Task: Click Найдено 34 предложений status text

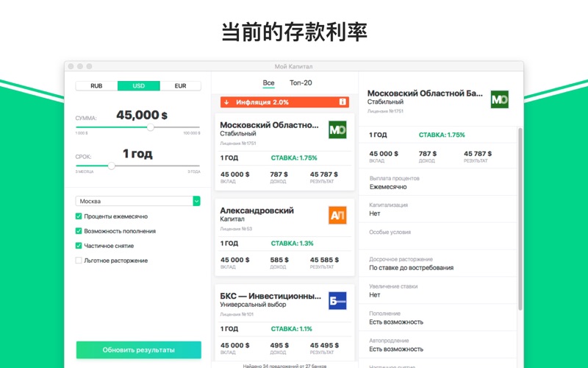Action: (284, 366)
